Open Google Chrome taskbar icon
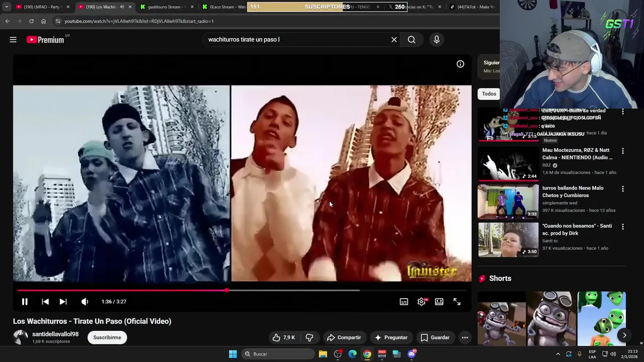The width and height of the screenshot is (644, 362). click(x=367, y=354)
